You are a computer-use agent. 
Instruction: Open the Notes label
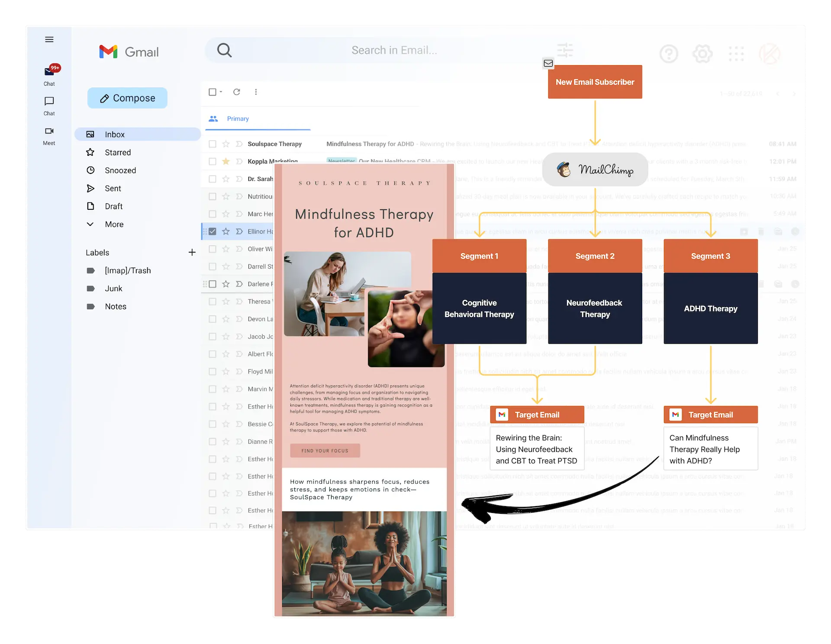[116, 306]
